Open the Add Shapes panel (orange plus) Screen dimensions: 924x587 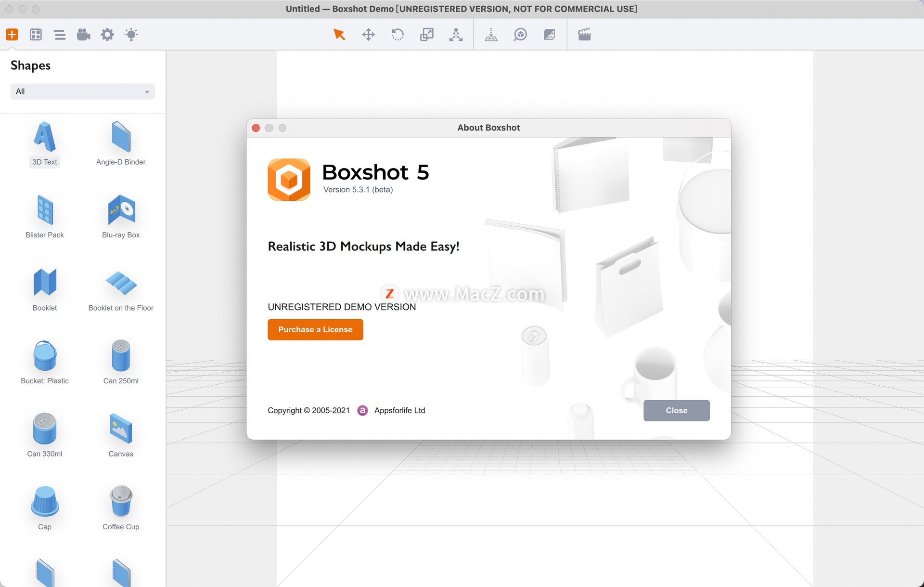pyautogui.click(x=12, y=34)
